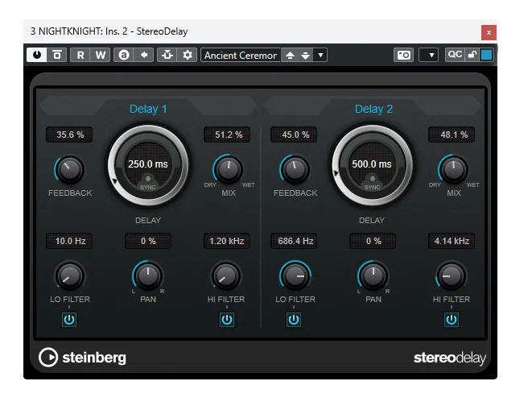
Task: Close the StereoDelay plug-in window
Action: 489,32
